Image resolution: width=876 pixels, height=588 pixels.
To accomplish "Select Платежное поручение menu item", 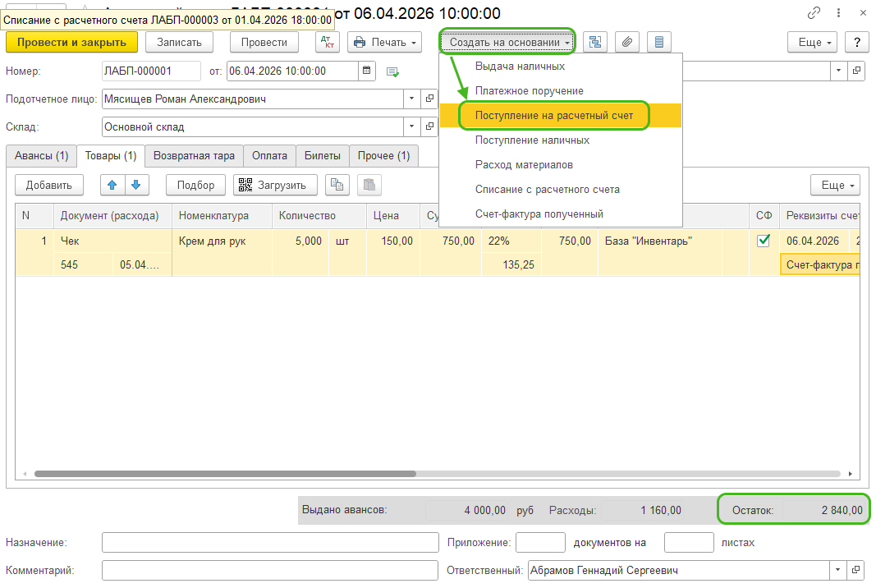I will coord(561,90).
